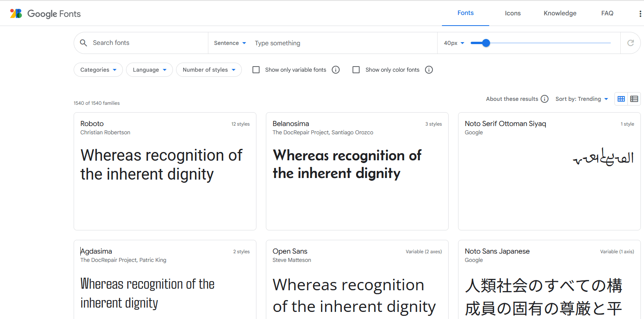Open the three-dot more options menu
Viewport: 644px width, 319px height.
point(640,14)
